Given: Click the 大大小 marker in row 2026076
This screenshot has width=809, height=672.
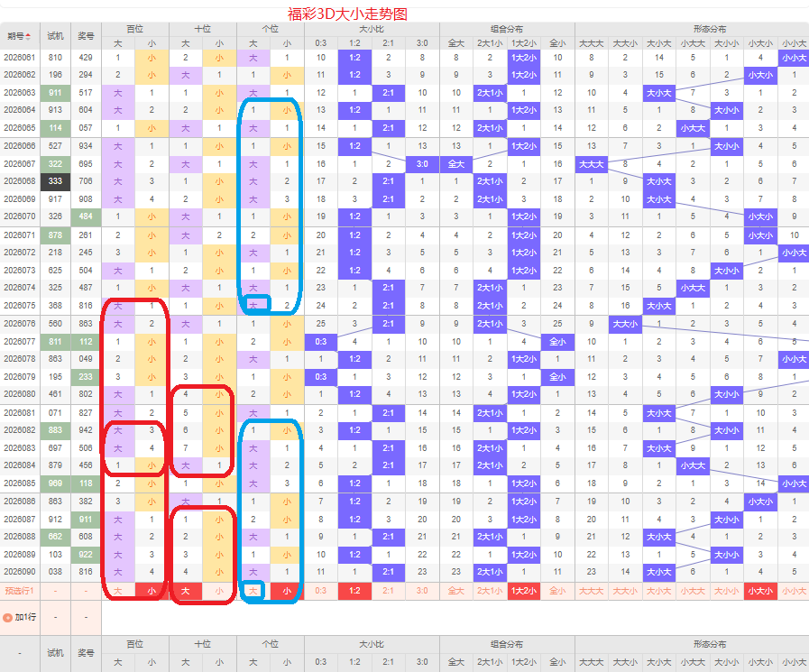Looking at the screenshot, I should click(x=625, y=324).
